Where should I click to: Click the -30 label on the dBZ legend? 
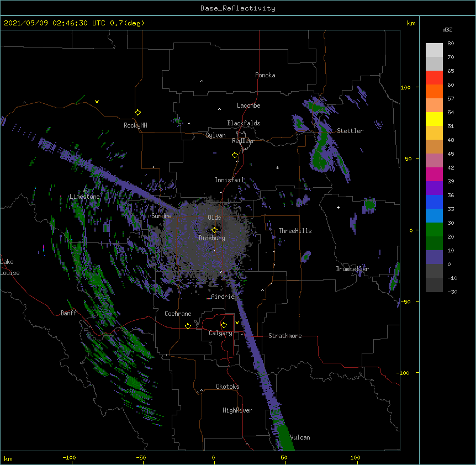pos(452,292)
